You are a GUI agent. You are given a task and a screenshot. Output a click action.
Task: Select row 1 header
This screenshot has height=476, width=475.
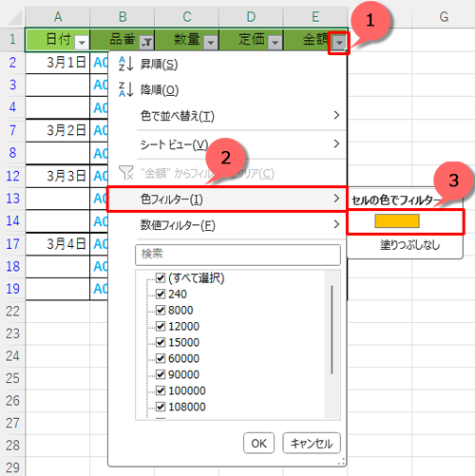12,40
